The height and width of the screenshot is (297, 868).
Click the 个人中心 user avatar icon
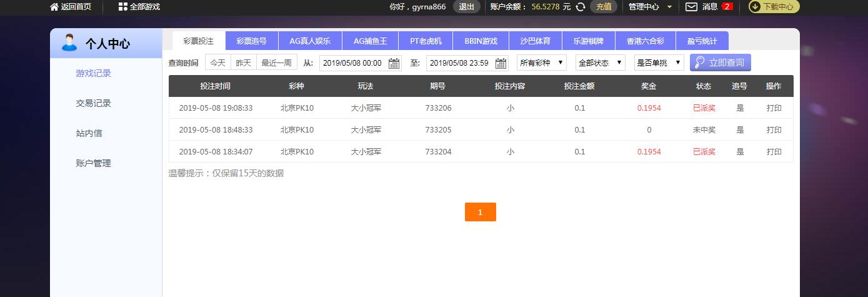pyautogui.click(x=69, y=44)
